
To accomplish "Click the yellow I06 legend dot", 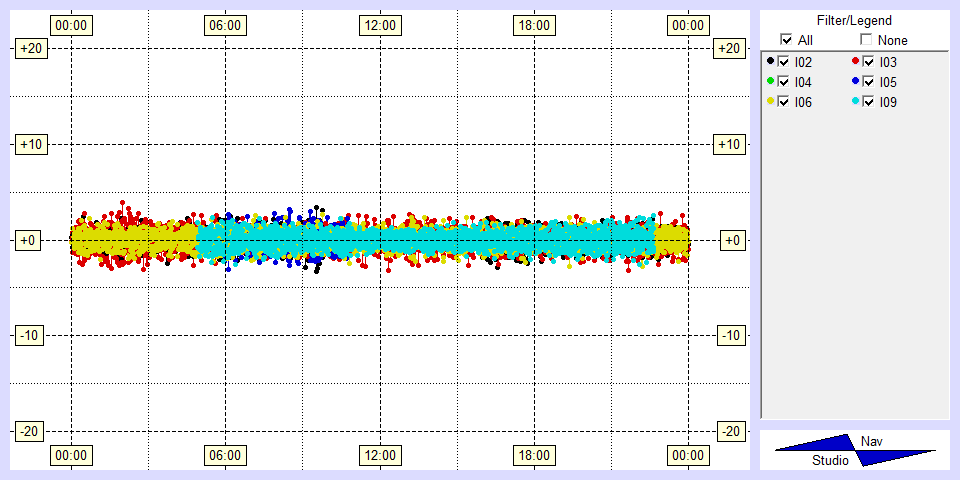I will (770, 101).
